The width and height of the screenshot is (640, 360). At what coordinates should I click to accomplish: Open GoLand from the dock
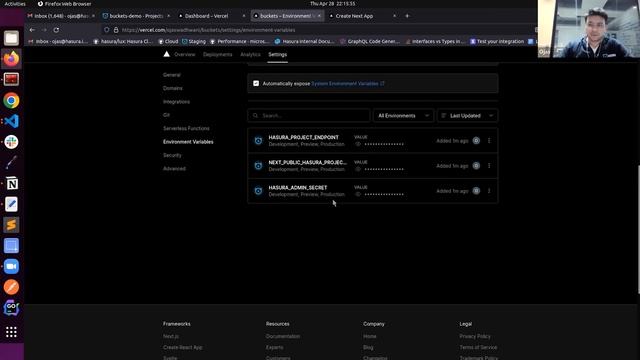[11, 308]
